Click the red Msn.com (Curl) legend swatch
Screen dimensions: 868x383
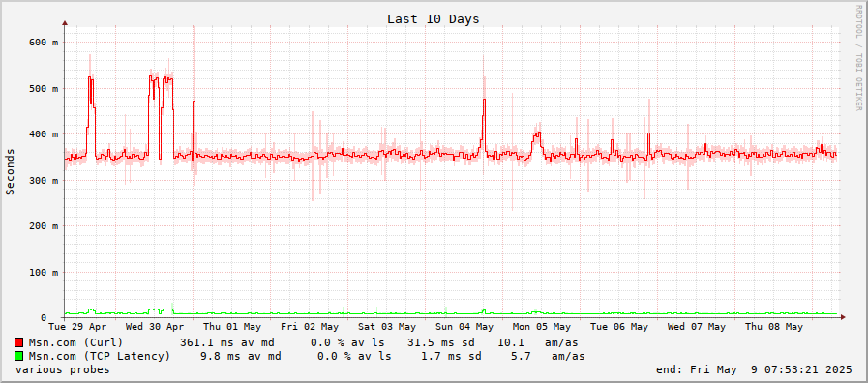tap(19, 342)
